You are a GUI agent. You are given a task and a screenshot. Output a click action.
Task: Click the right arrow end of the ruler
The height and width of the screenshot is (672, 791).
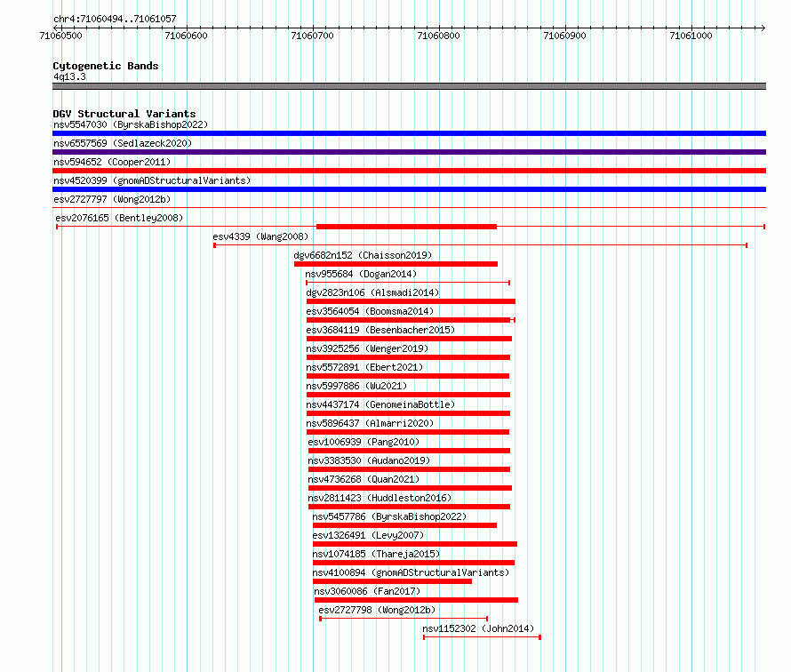[x=763, y=28]
